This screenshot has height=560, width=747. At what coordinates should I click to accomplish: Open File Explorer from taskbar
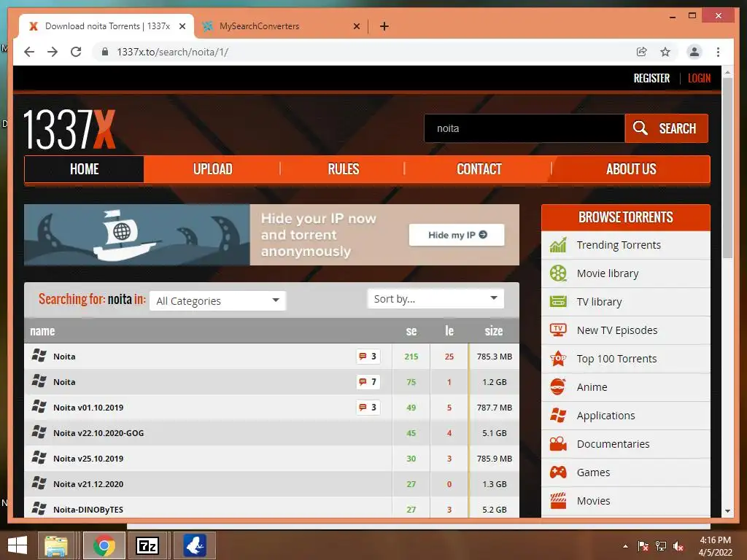point(56,545)
